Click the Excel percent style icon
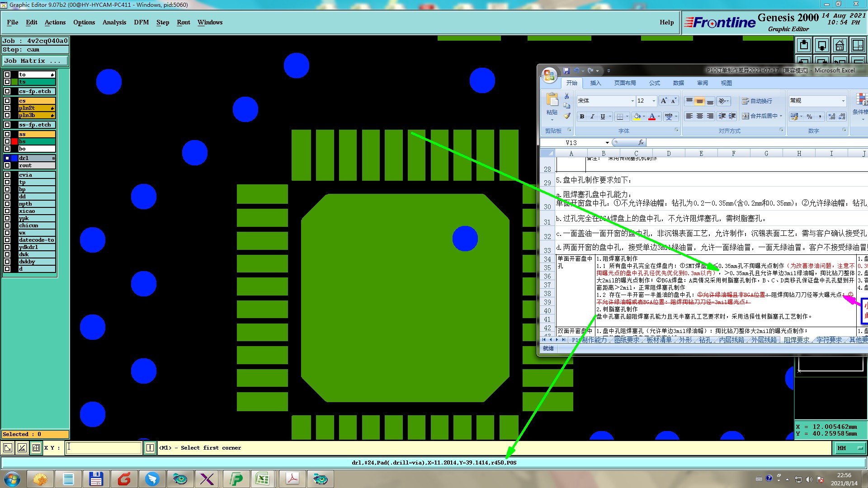The width and height of the screenshot is (868, 488). (809, 117)
